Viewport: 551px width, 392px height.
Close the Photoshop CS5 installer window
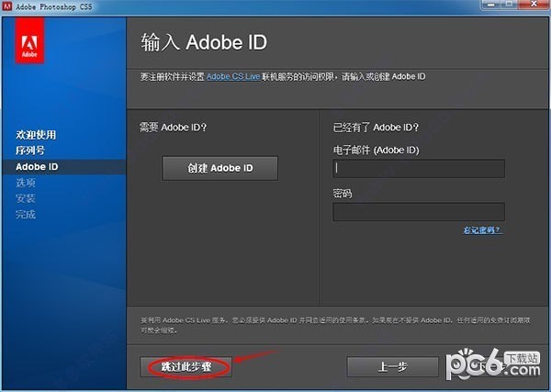pos(534,5)
